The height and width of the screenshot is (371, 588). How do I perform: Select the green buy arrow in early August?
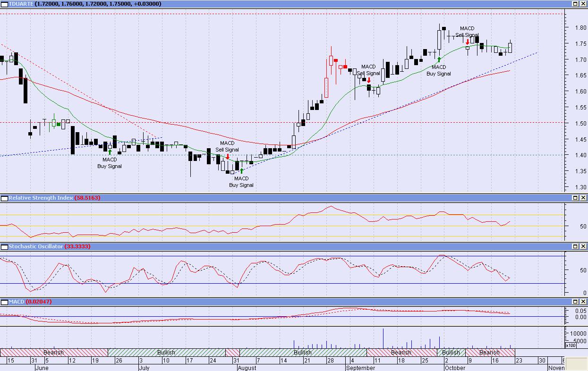(x=241, y=171)
